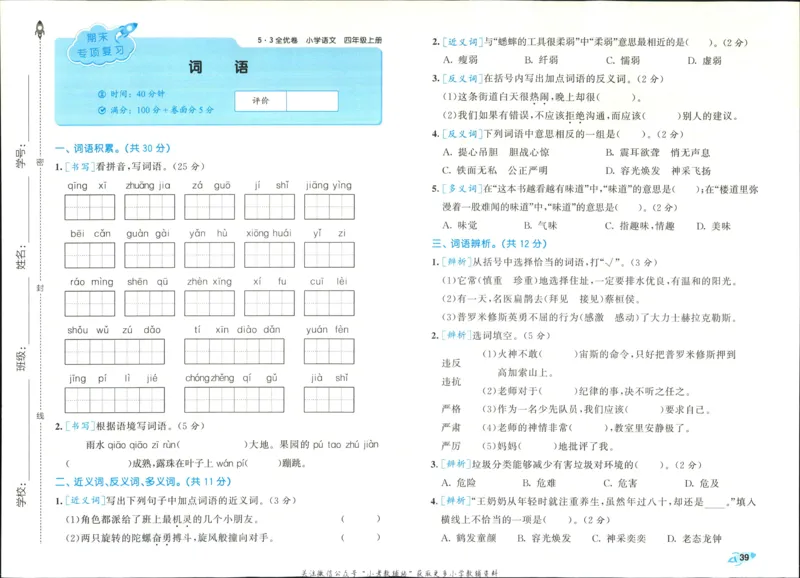Select option B. 震耳欲聋 悄无声息

point(658,153)
